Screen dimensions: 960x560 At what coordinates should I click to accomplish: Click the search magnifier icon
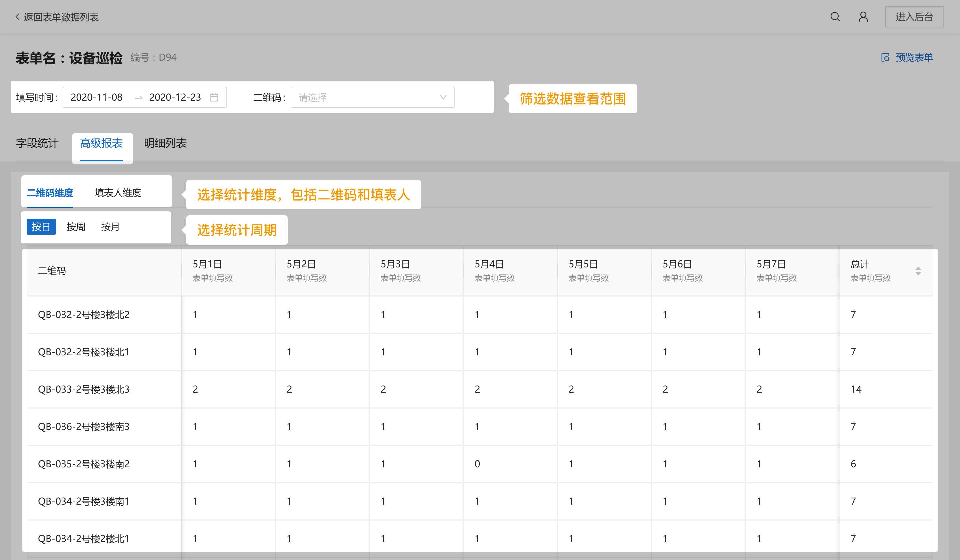[835, 17]
